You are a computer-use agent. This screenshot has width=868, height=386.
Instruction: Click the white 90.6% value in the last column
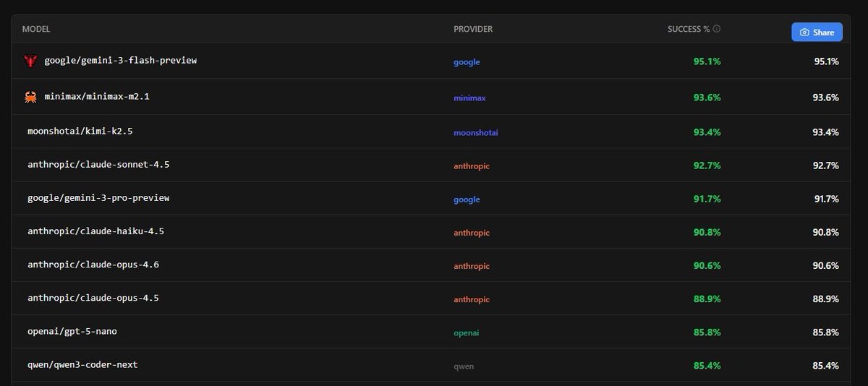tap(826, 265)
